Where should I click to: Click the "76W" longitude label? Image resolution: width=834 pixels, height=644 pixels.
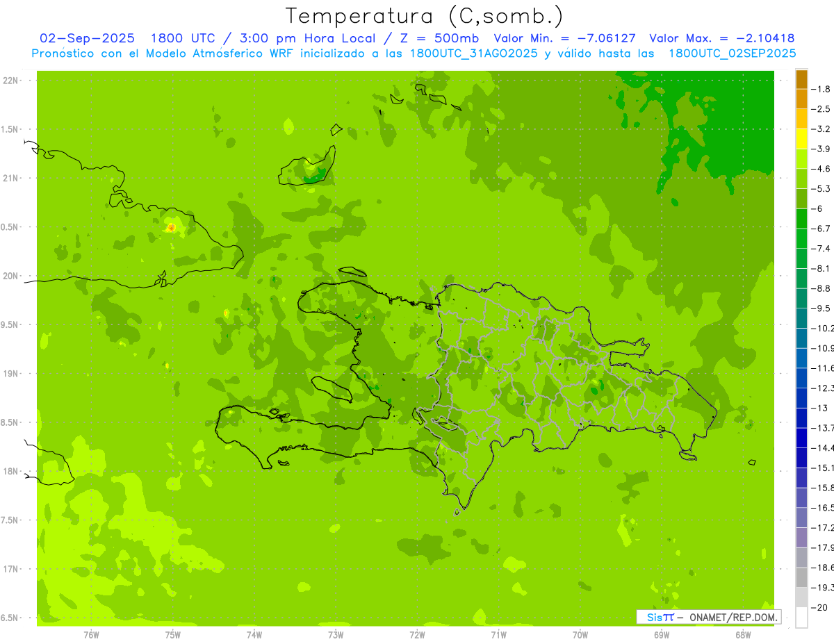(x=91, y=635)
